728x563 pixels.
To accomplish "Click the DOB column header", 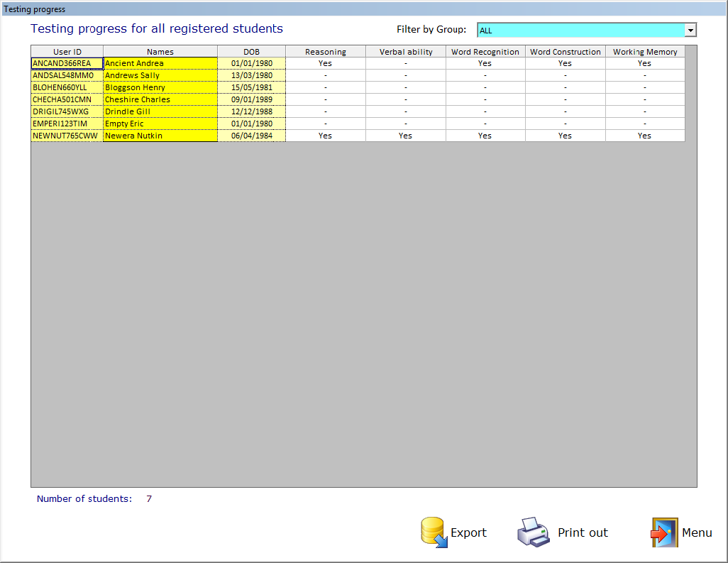I will [x=252, y=52].
